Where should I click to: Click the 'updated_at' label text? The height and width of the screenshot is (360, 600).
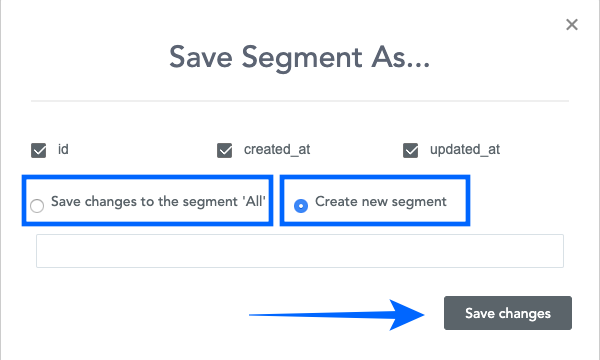pyautogui.click(x=465, y=150)
